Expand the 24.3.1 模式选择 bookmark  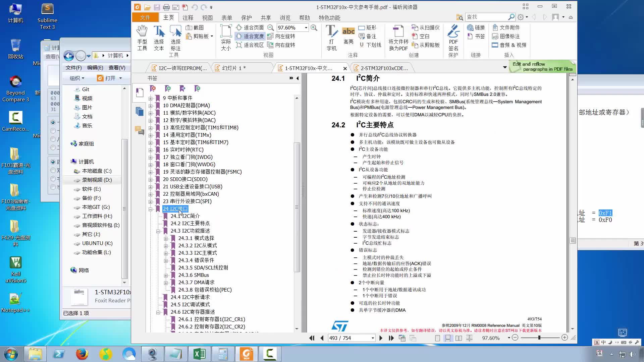166,238
